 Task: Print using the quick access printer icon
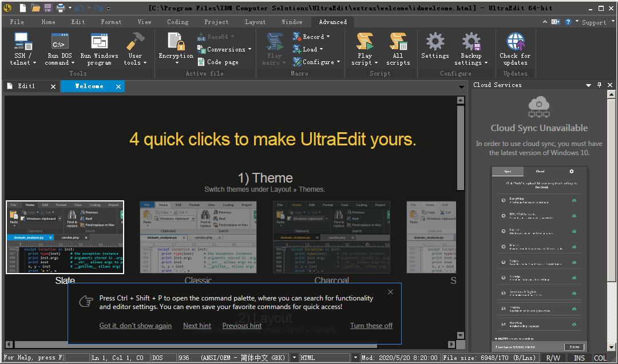click(x=60, y=7)
